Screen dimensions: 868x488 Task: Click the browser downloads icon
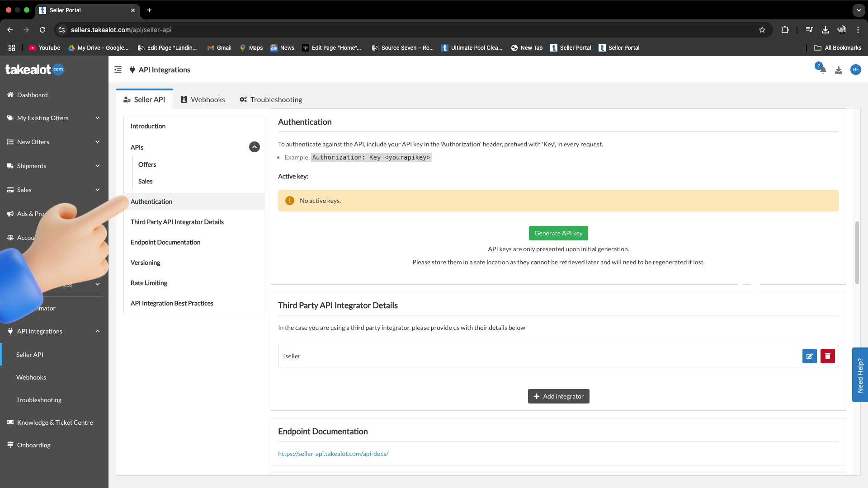[x=825, y=30]
